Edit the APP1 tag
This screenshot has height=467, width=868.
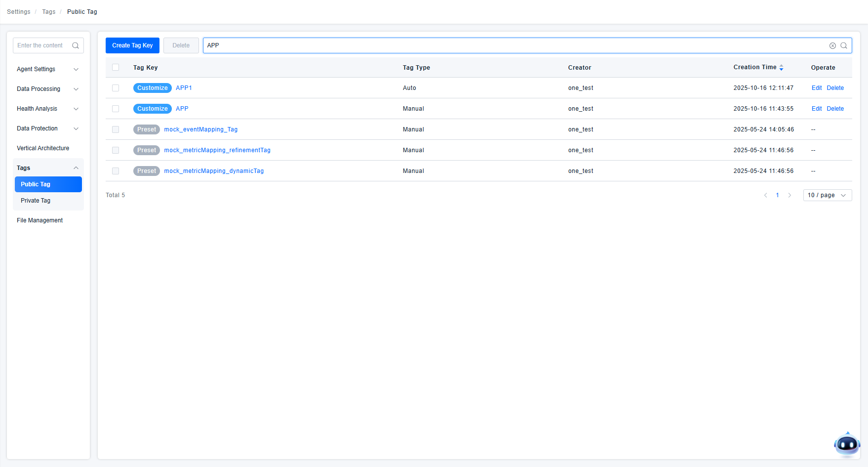tap(817, 88)
